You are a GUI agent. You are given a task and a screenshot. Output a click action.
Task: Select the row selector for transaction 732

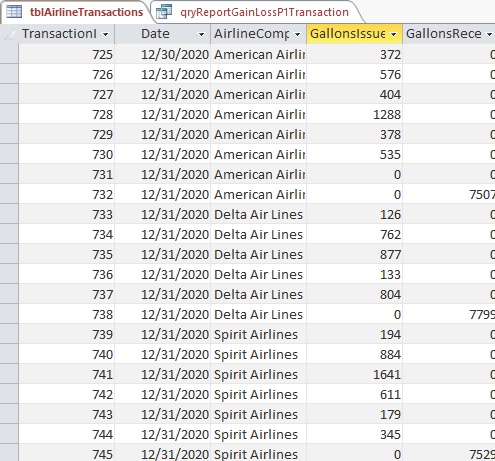tap(9, 194)
